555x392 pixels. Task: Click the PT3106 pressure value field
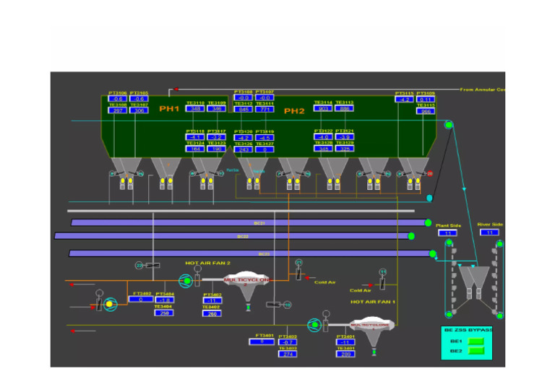point(118,99)
